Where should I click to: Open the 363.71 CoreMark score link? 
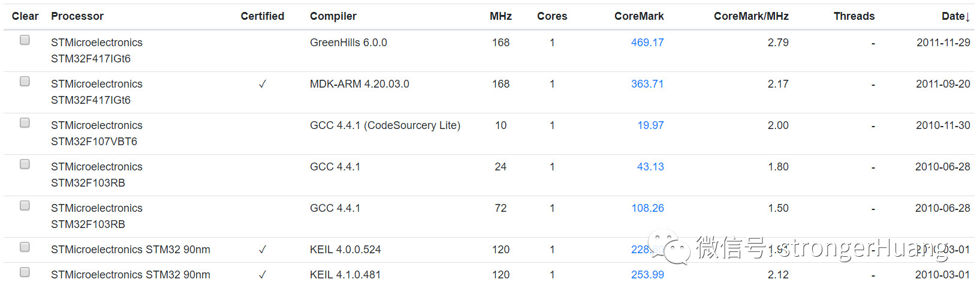(x=647, y=84)
